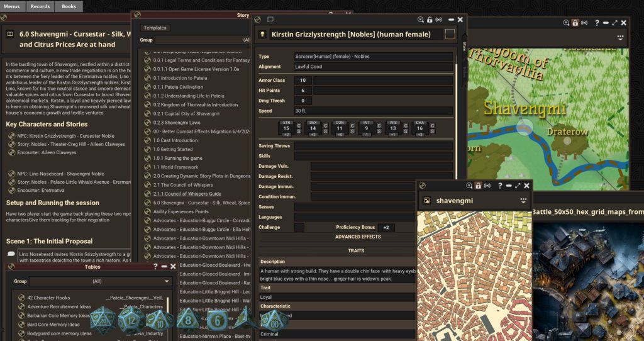The height and width of the screenshot is (341, 644).
Task: Click the d8 die
Action: coord(188,321)
